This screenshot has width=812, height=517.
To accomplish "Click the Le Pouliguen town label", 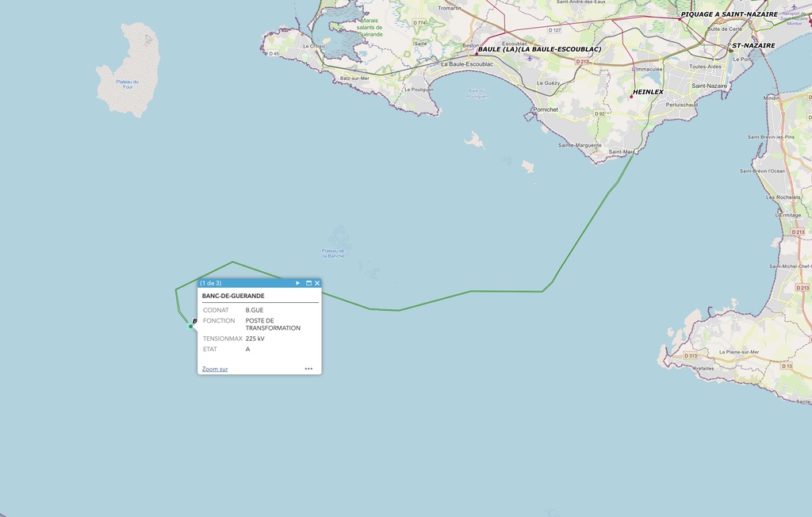I will coord(419,90).
